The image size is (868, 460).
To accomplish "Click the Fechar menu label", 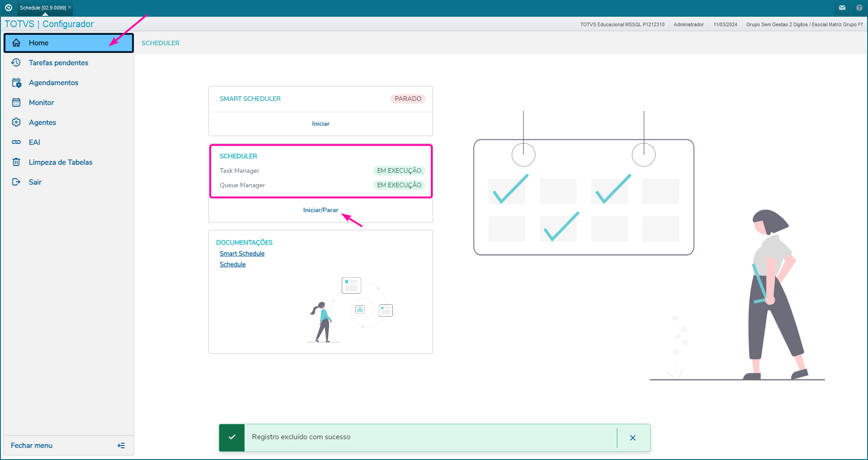I will point(32,446).
